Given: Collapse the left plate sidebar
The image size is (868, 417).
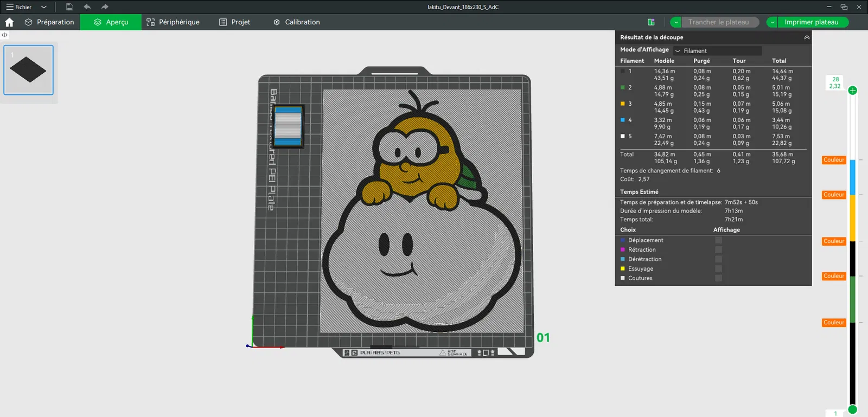Looking at the screenshot, I should (4, 35).
